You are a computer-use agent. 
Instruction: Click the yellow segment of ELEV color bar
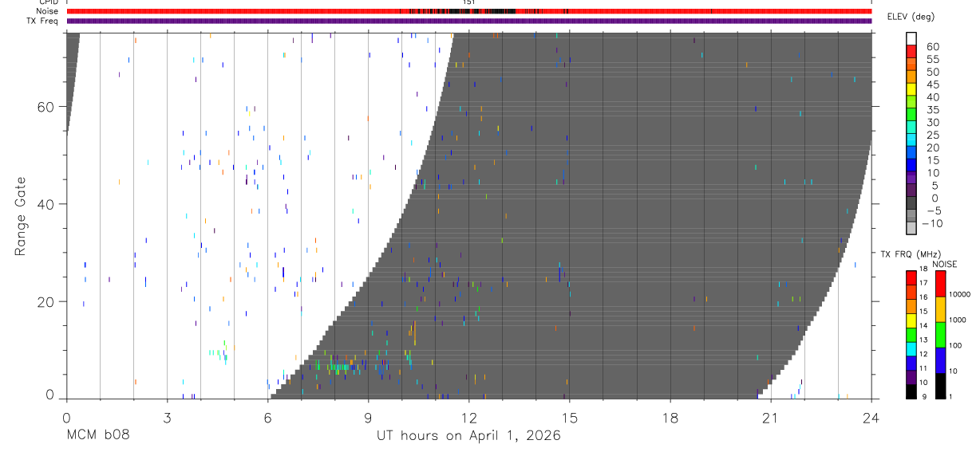[x=911, y=91]
